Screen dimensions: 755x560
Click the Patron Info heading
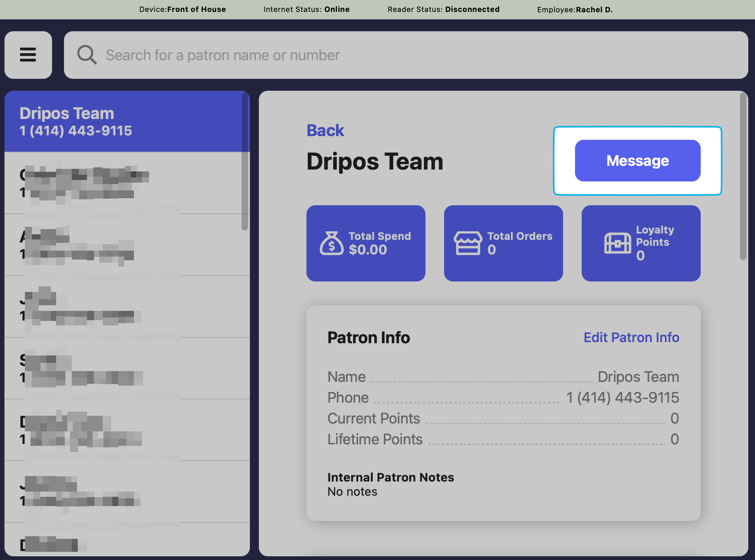(369, 337)
